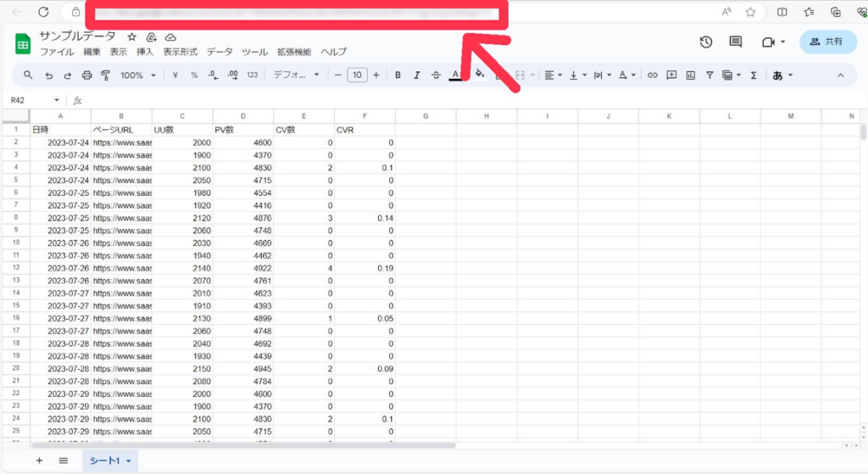868x474 pixels.
Task: Click the print icon
Action: click(86, 75)
